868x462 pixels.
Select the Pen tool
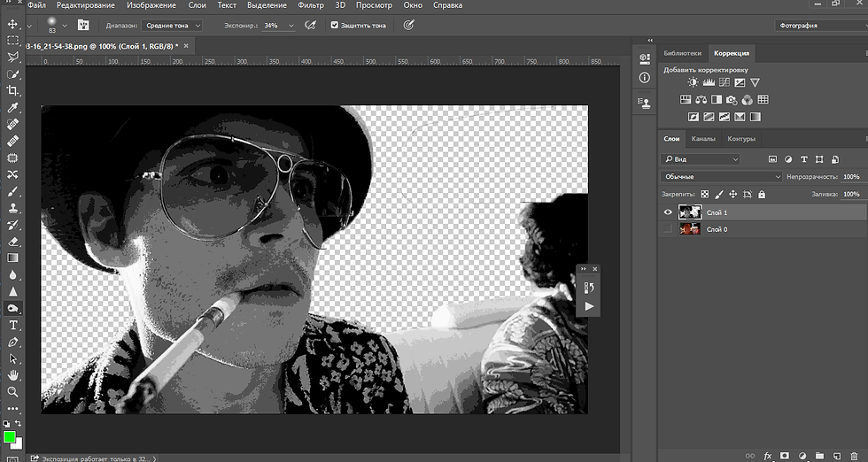tap(12, 342)
